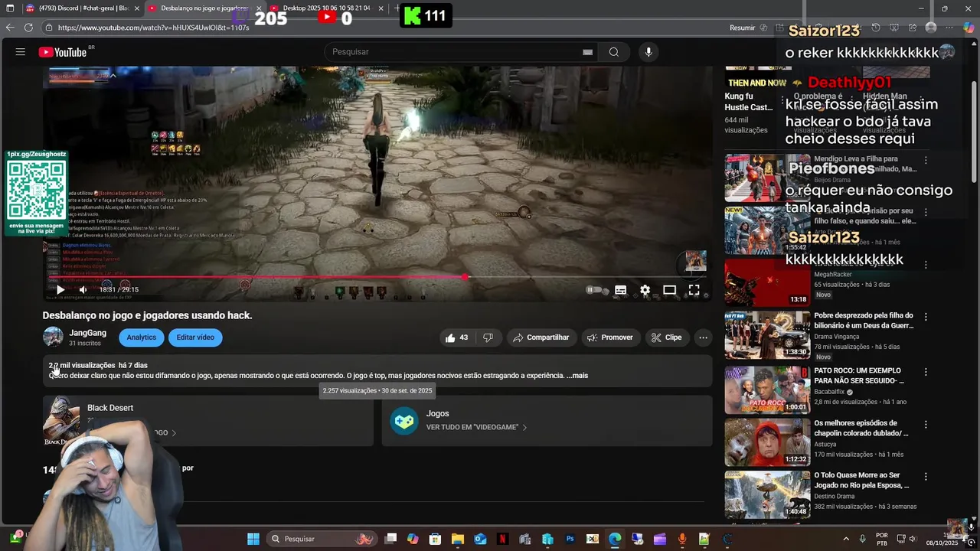
Task: Open options menu for chapolin colorado video
Action: [x=926, y=424]
